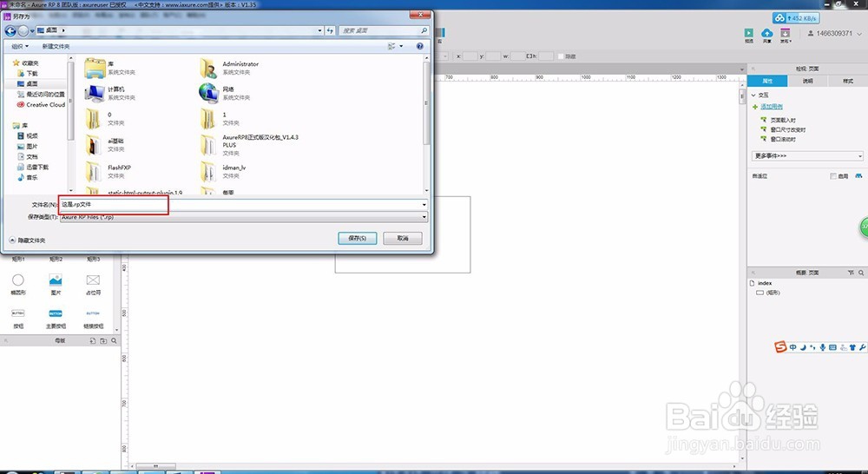Enable the 启用 adaptive views checkbox
The height and width of the screenshot is (474, 868).
(x=833, y=176)
